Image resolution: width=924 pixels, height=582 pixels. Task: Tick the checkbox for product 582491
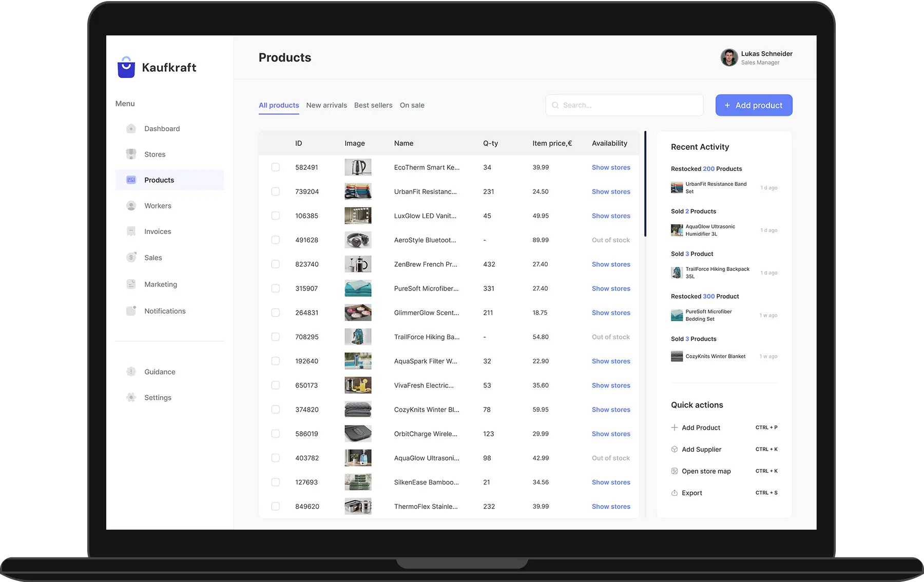coord(276,167)
